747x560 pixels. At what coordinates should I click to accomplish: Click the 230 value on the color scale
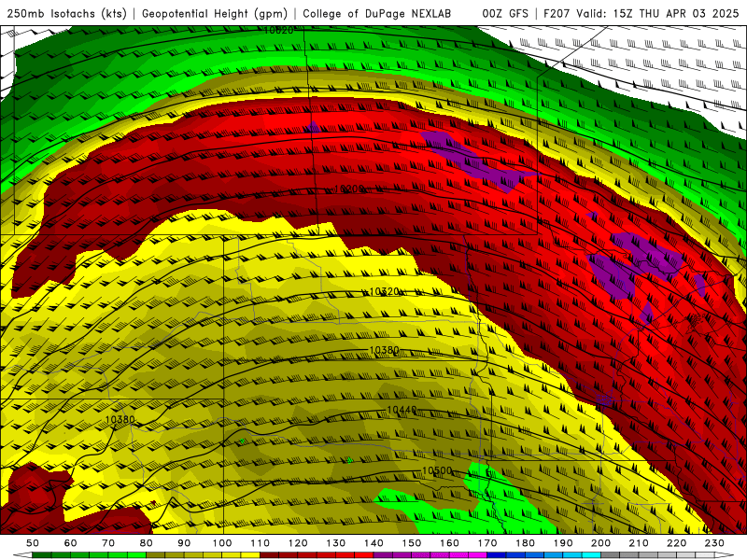[x=714, y=543]
